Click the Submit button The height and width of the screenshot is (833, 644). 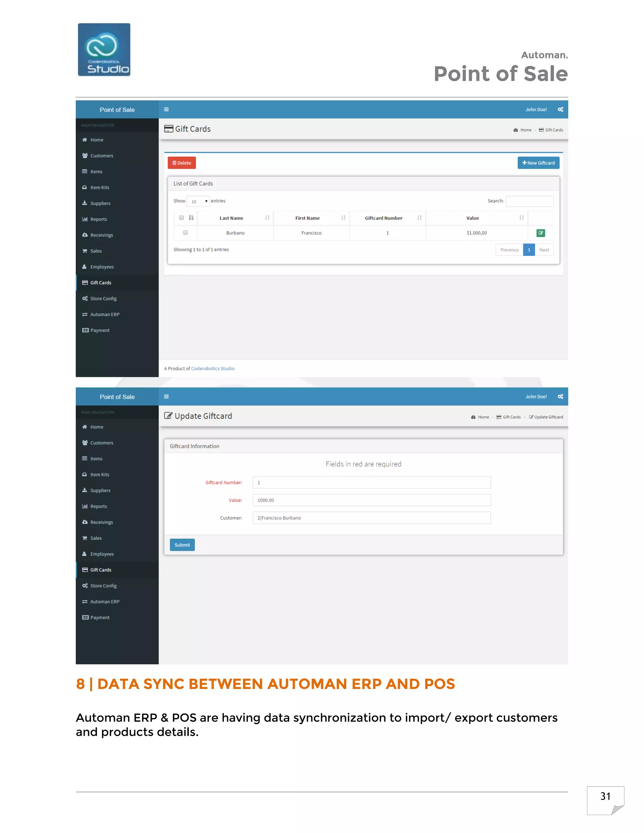(182, 545)
